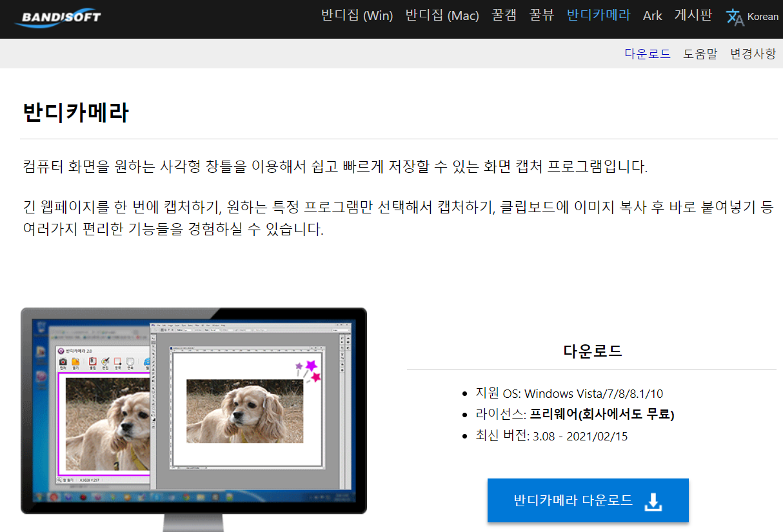Click the 반디카메라 다운로드 button

[588, 500]
